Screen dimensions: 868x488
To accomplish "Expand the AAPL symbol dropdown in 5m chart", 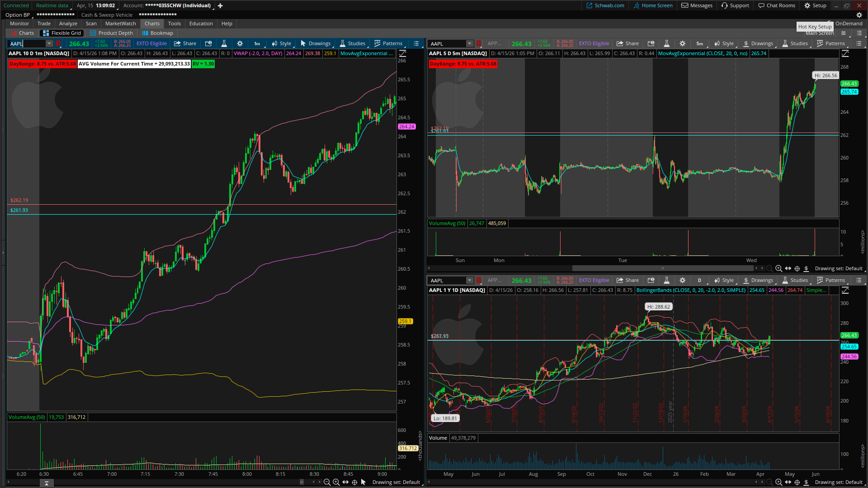I will tap(470, 44).
